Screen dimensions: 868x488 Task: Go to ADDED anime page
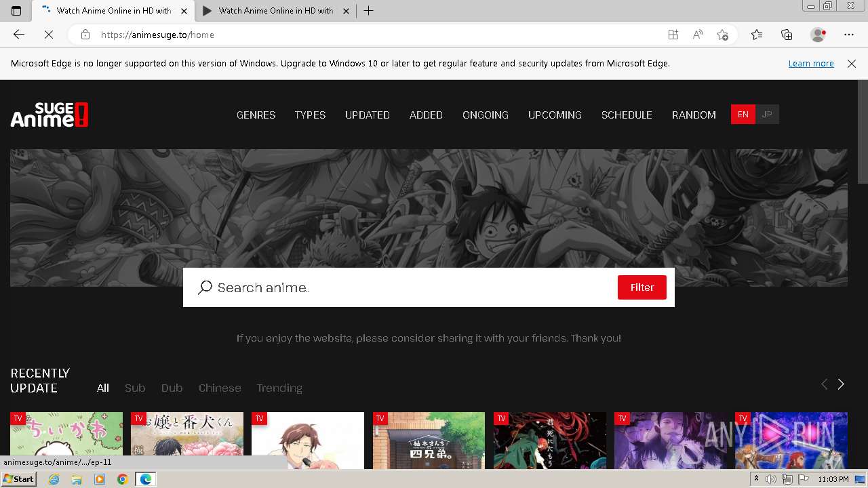[x=426, y=115]
